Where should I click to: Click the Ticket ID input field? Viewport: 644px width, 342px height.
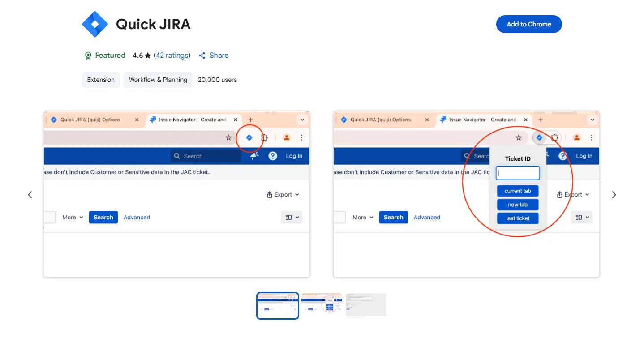coord(518,173)
